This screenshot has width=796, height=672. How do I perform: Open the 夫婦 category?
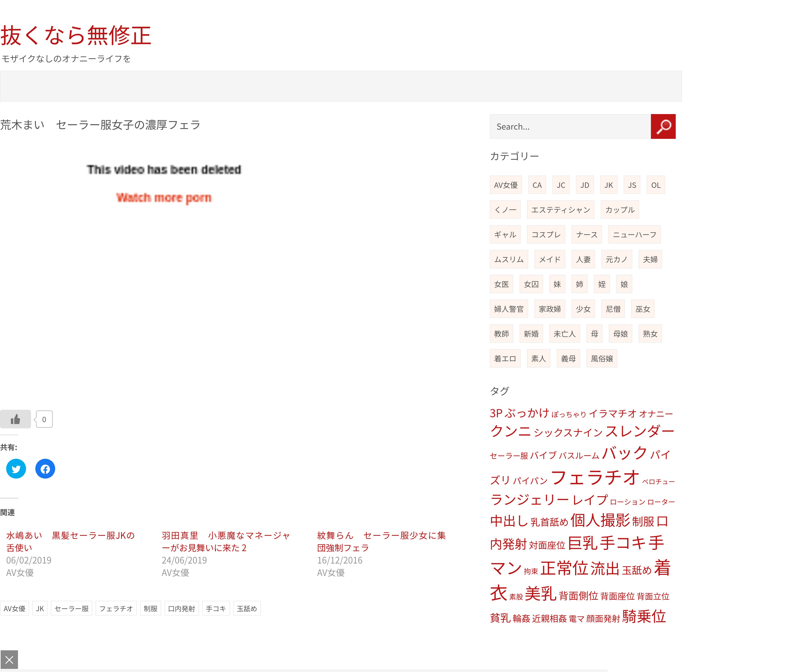click(650, 259)
